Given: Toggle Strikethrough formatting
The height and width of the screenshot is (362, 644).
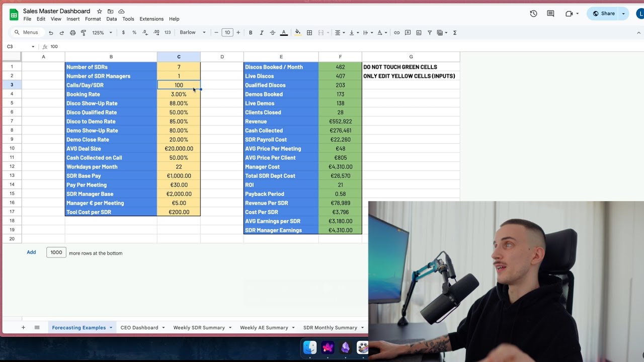Looking at the screenshot, I should (273, 33).
